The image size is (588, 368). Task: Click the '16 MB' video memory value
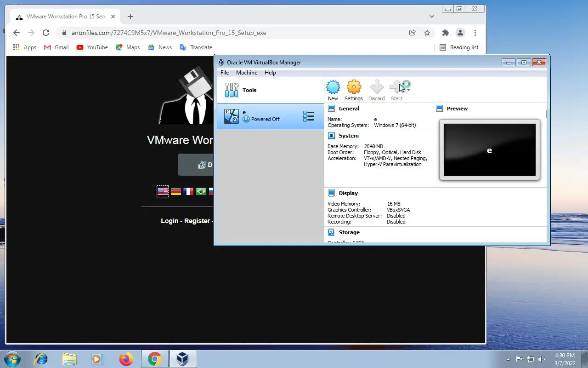(x=394, y=204)
